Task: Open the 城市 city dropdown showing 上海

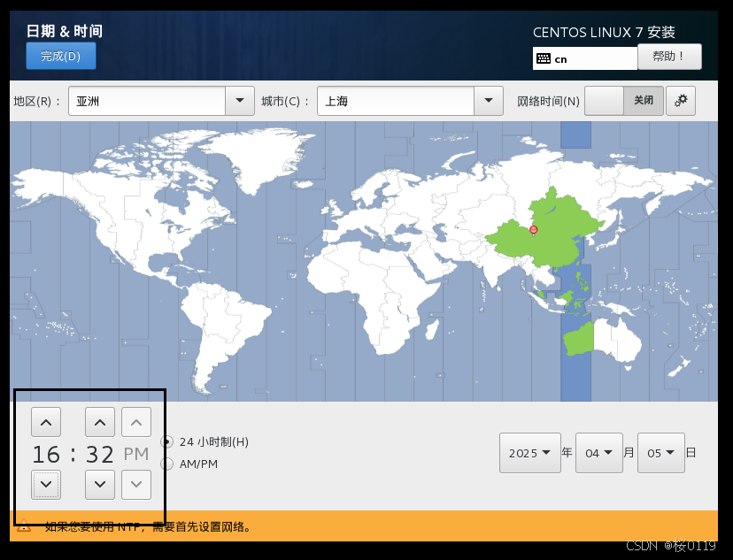Action: point(410,101)
